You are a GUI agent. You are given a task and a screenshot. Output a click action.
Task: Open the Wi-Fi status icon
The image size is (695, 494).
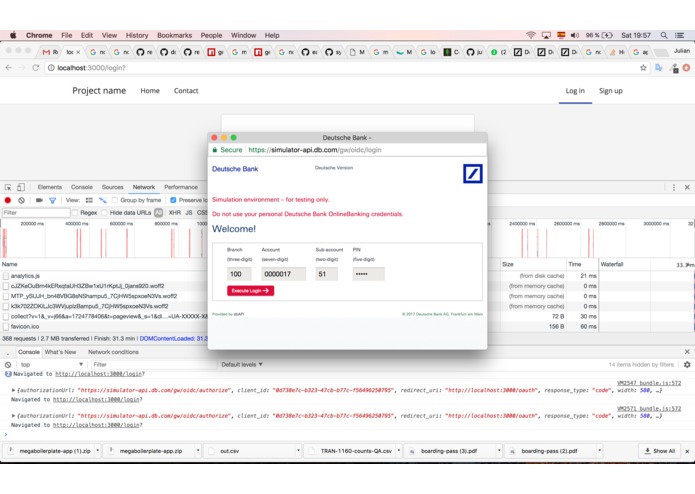531,35
